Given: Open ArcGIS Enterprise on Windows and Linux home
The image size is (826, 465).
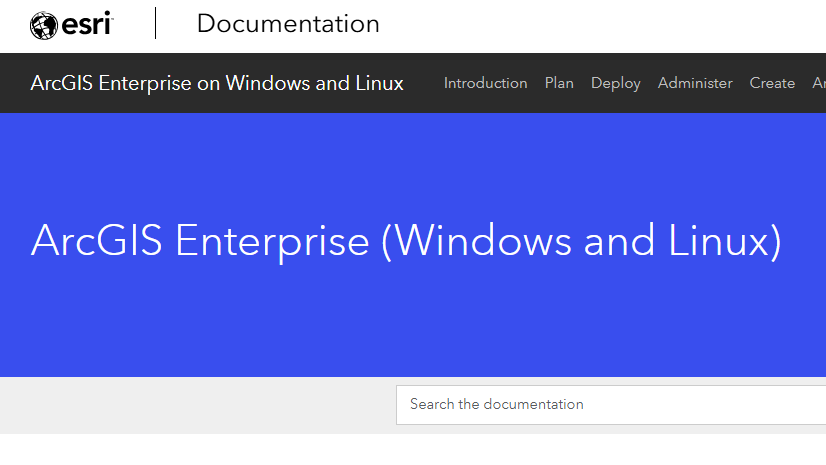Looking at the screenshot, I should point(217,83).
